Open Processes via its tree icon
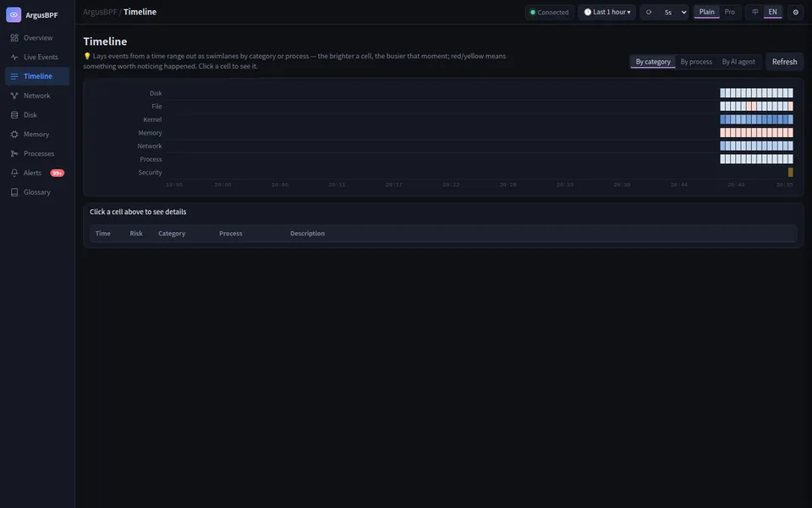 coord(14,153)
